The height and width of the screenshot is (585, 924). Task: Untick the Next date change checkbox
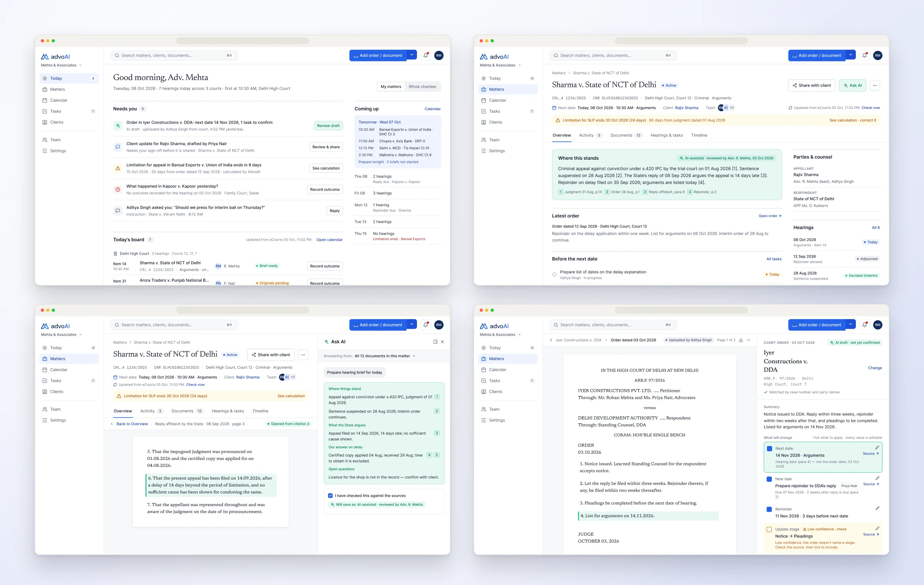[x=770, y=449]
